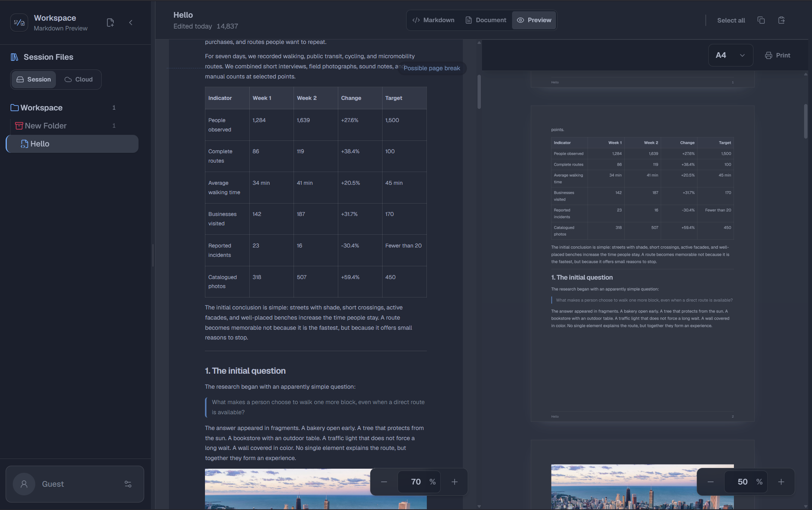Image resolution: width=812 pixels, height=510 pixels.
Task: Click the Workspace app title text
Action: point(55,18)
